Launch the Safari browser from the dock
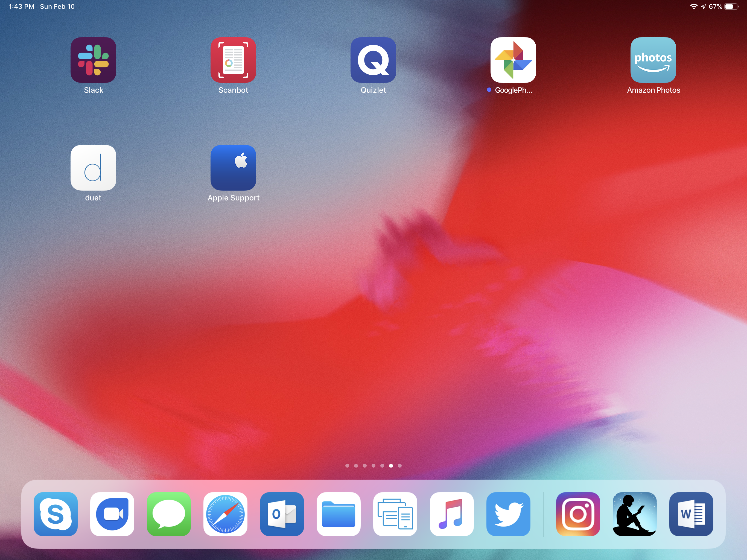The width and height of the screenshot is (747, 560). [x=225, y=514]
